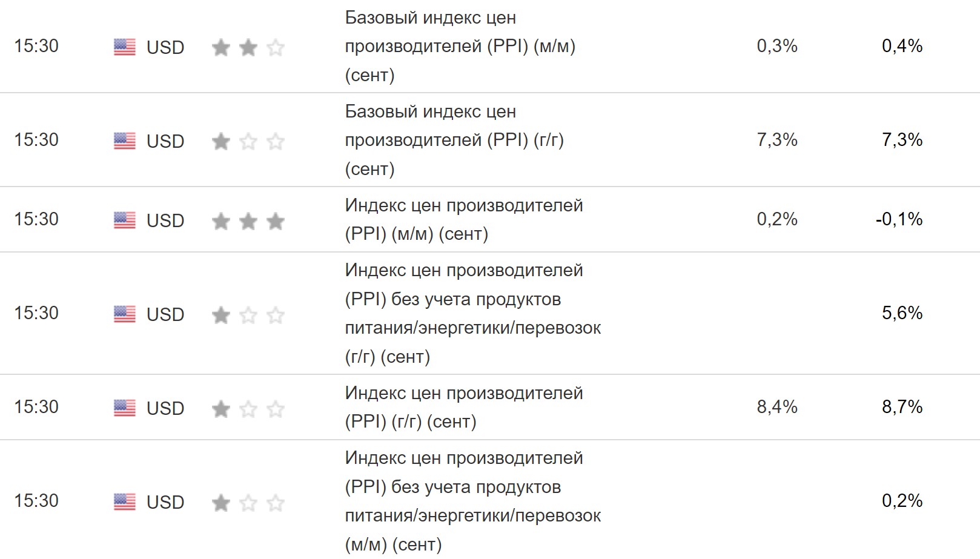Click the empty third star in the Базовый PPI (м/м) row
980x559 pixels.
pos(276,47)
